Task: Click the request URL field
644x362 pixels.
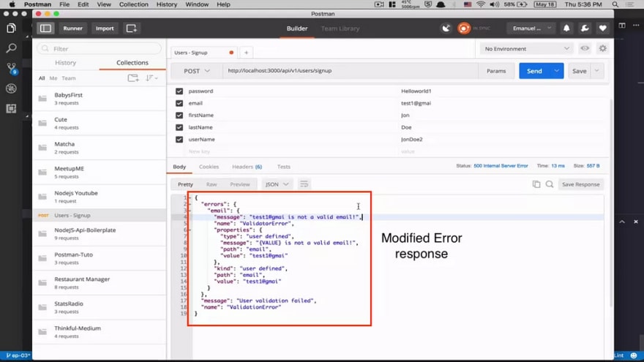Action: coord(351,71)
